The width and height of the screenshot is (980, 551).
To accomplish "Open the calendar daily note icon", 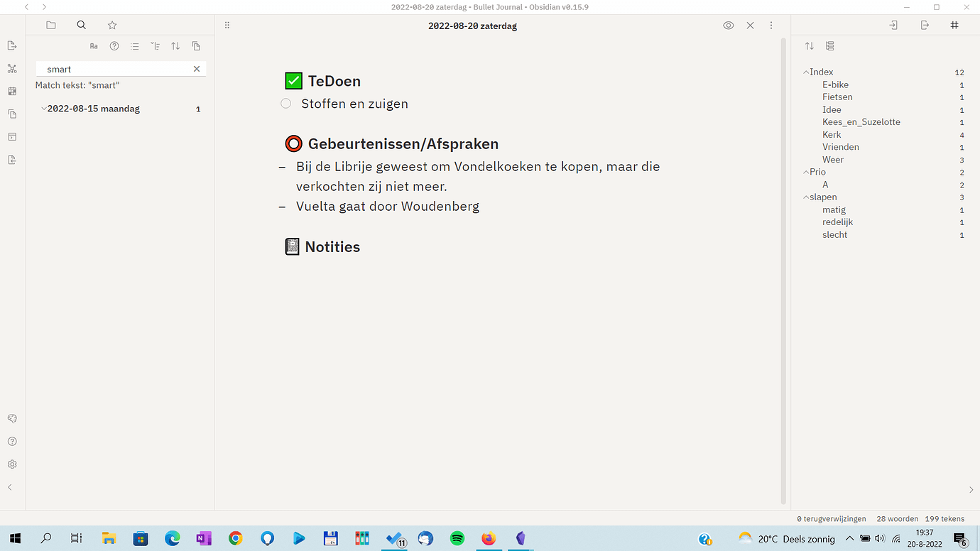I will [x=12, y=91].
